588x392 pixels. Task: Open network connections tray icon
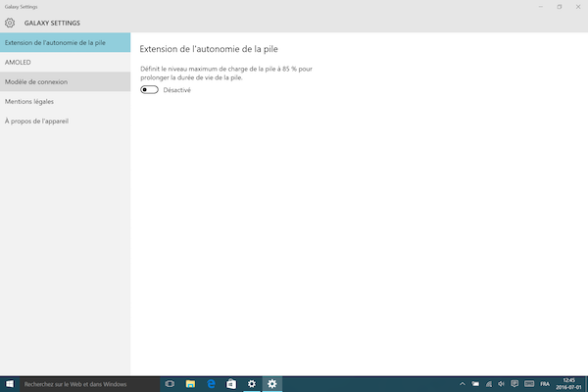489,384
